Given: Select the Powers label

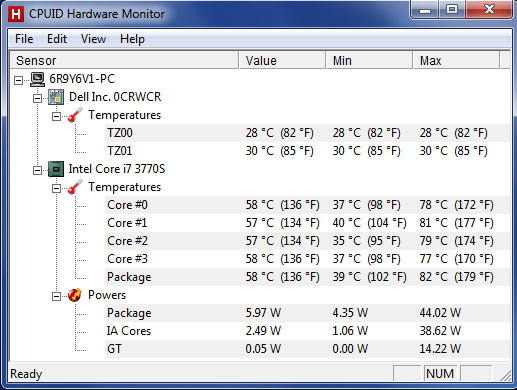Looking at the screenshot, I should pyautogui.click(x=107, y=295).
